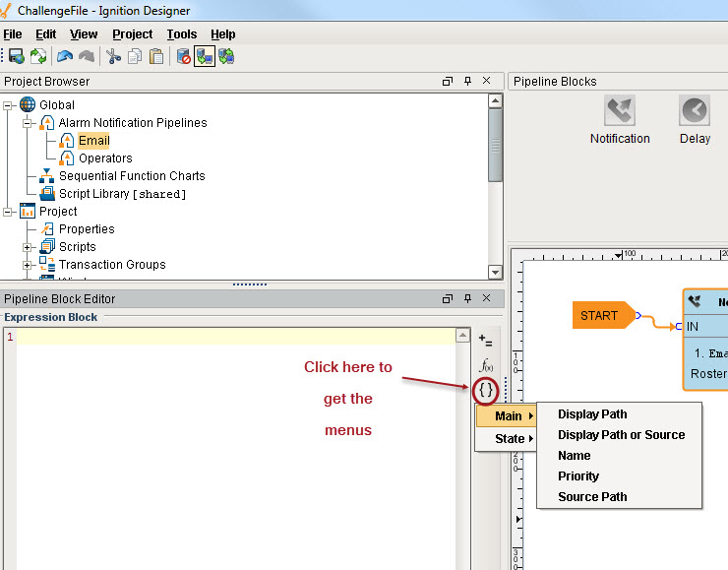Collapse the Global tree node

9,105
